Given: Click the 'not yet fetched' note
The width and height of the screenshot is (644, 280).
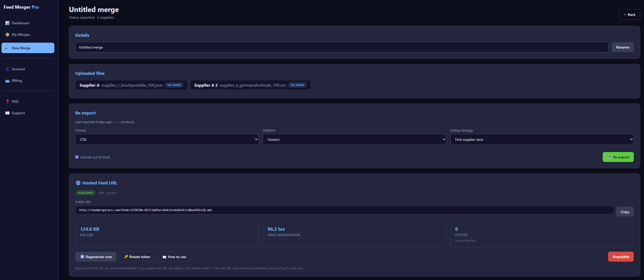Looking at the screenshot, I should pyautogui.click(x=465, y=241).
